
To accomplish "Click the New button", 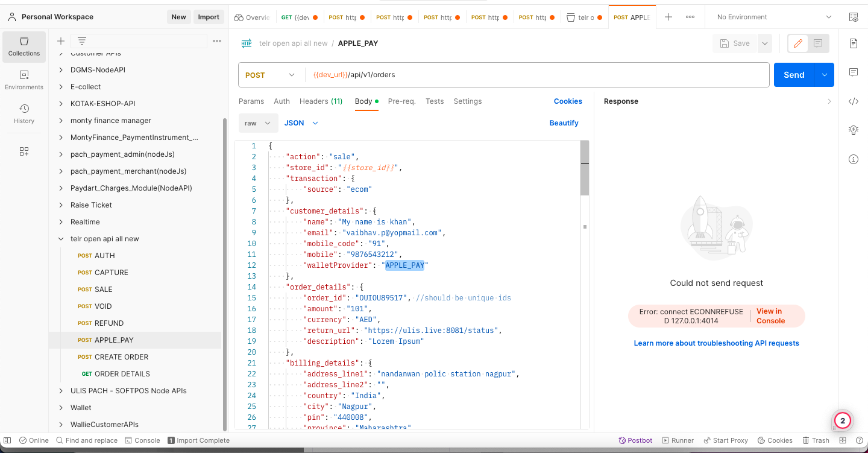I will point(179,17).
